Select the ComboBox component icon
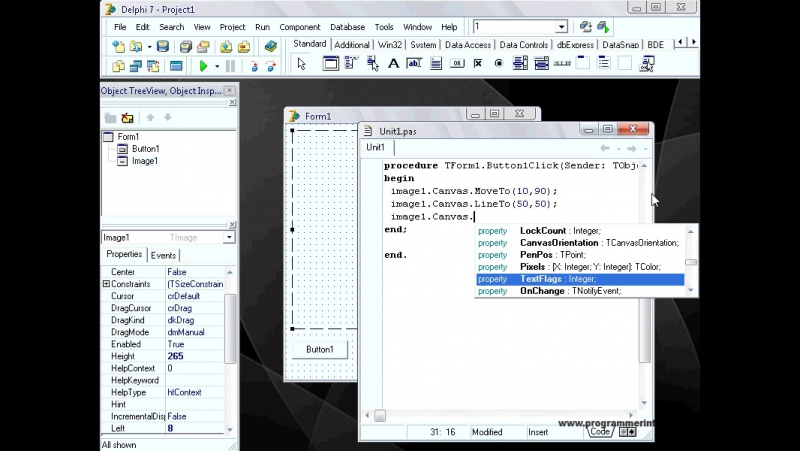Viewport: 800px width, 451px height. tap(541, 64)
